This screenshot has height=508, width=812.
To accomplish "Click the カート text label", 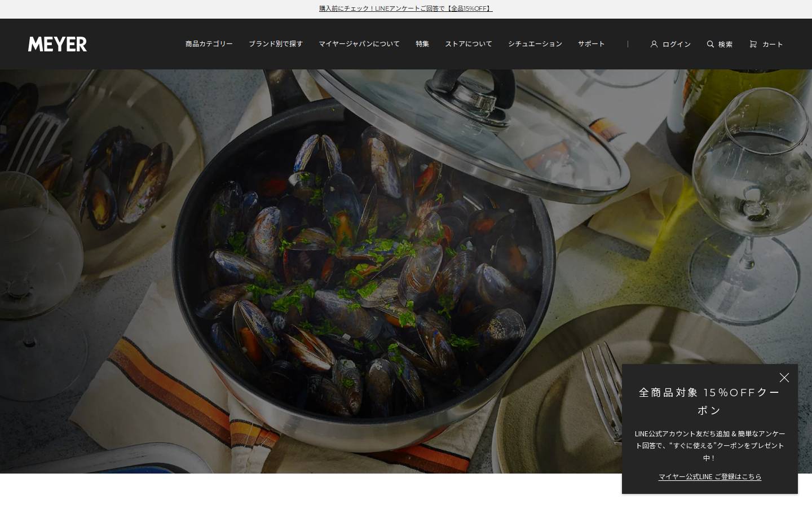I will 773,44.
